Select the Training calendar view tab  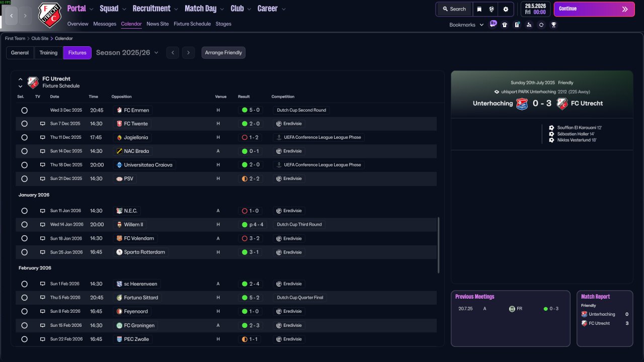tap(49, 53)
